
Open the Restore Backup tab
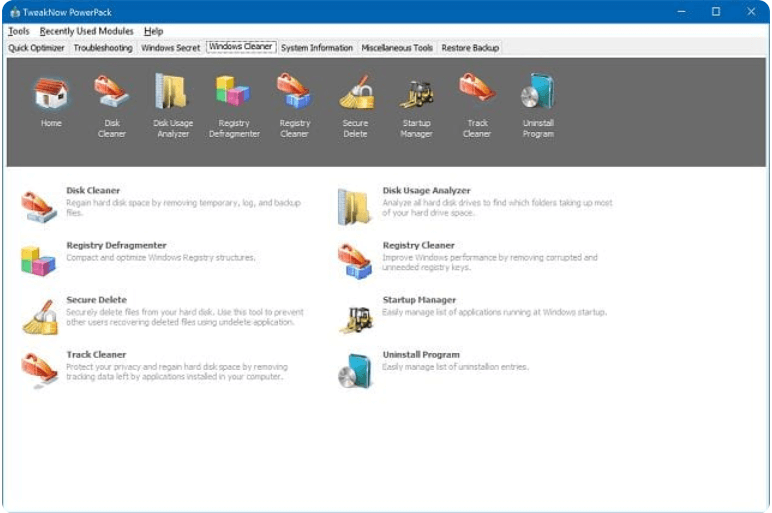coord(470,48)
